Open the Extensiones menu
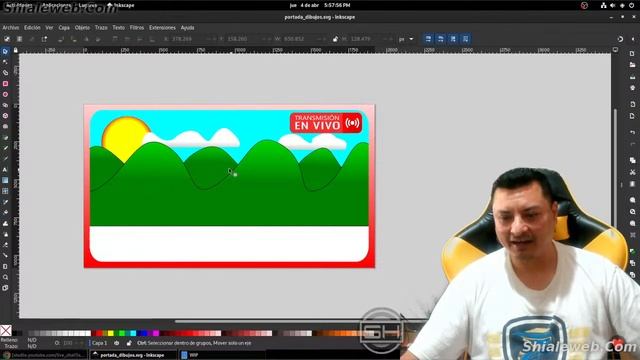The width and height of the screenshot is (640, 360). 162,28
